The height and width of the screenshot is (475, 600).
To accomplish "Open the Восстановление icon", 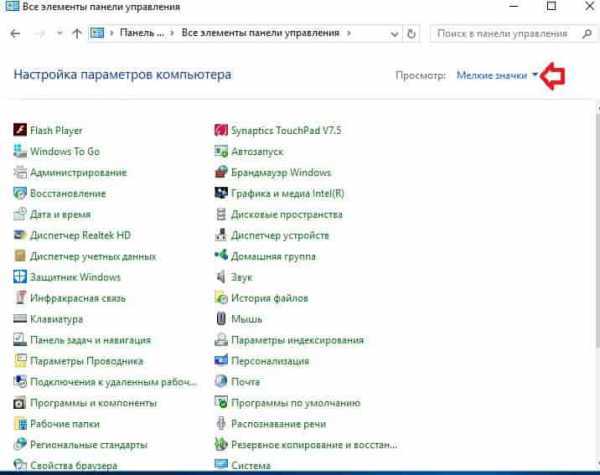I will pyautogui.click(x=20, y=193).
